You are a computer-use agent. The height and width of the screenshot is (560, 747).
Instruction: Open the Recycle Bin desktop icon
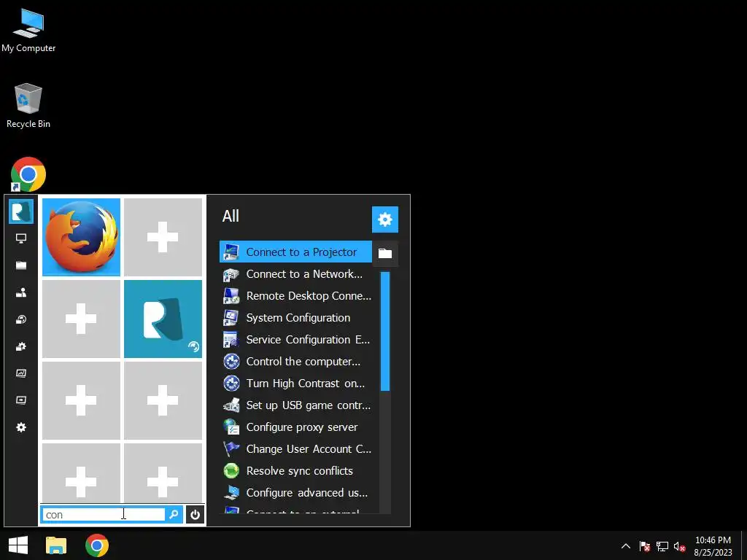click(x=28, y=106)
